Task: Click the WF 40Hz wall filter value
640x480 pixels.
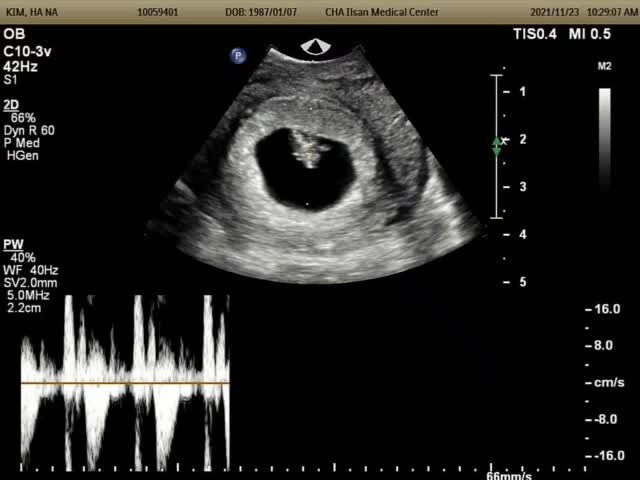Action: [x=31, y=270]
